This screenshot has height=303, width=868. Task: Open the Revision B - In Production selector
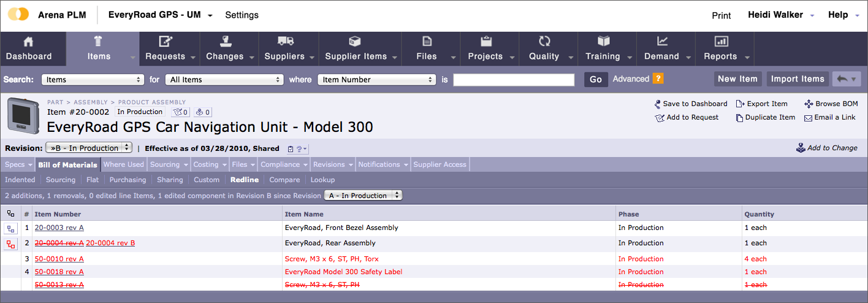tap(89, 148)
